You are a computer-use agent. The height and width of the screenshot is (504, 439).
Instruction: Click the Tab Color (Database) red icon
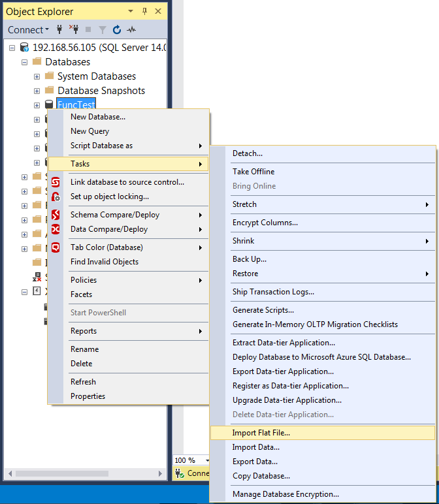(56, 247)
